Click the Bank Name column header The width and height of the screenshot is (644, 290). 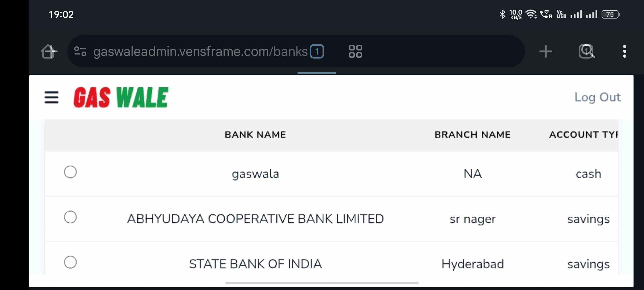click(x=255, y=135)
